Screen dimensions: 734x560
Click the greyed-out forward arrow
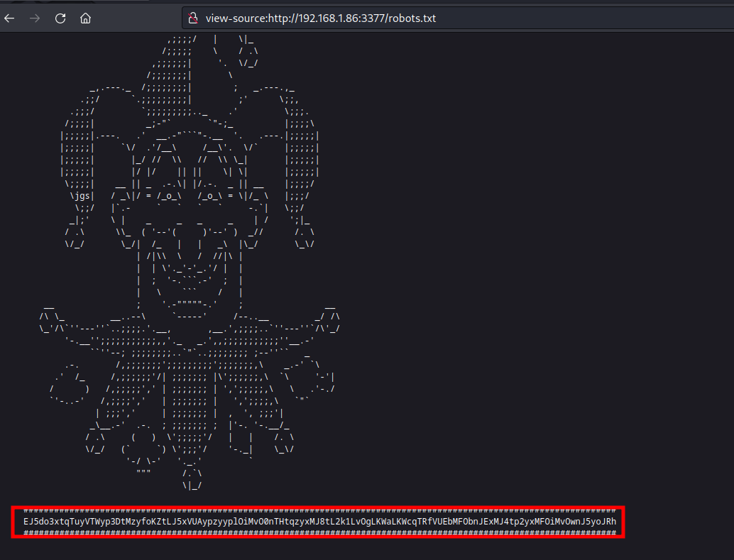pos(34,18)
